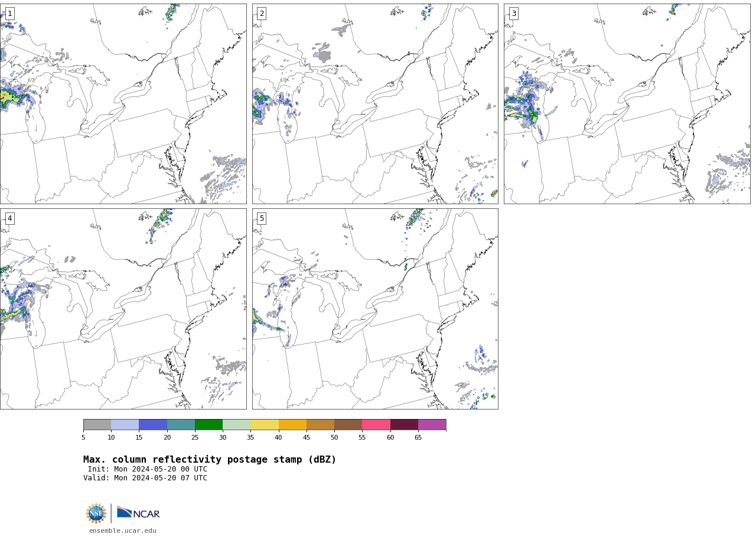Image resolution: width=756 pixels, height=537 pixels.
Task: Open ensemble member 4 map panel
Action: click(123, 309)
